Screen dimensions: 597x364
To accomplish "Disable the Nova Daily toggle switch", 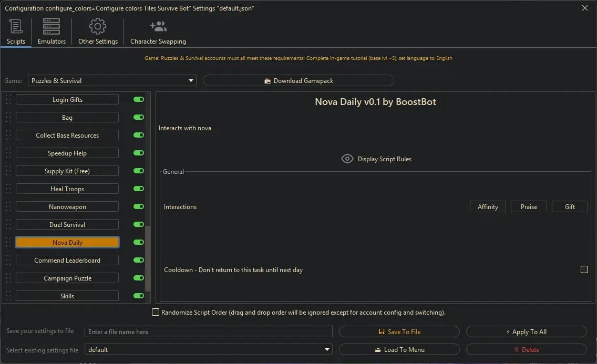I will (138, 242).
